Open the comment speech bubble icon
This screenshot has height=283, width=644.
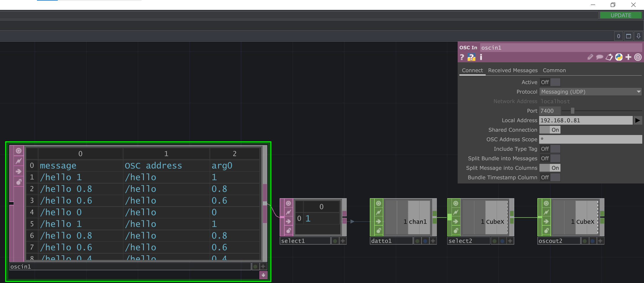point(600,57)
